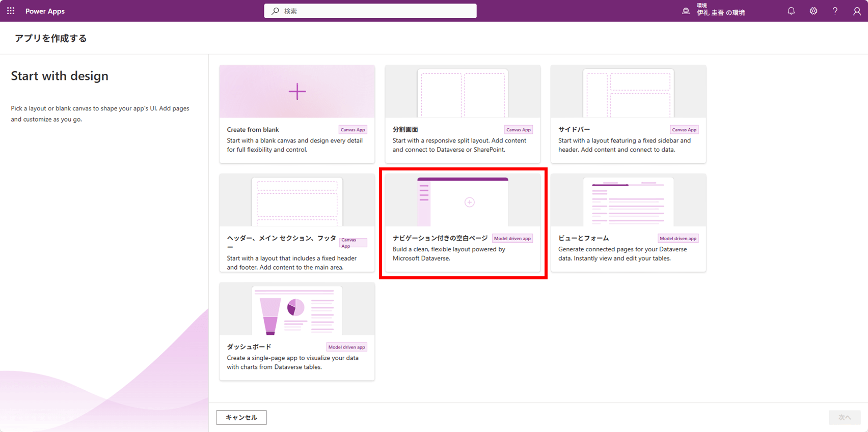Click 'Start with a layout featuring a fixed sidebar' text
The height and width of the screenshot is (432, 868).
(625, 145)
